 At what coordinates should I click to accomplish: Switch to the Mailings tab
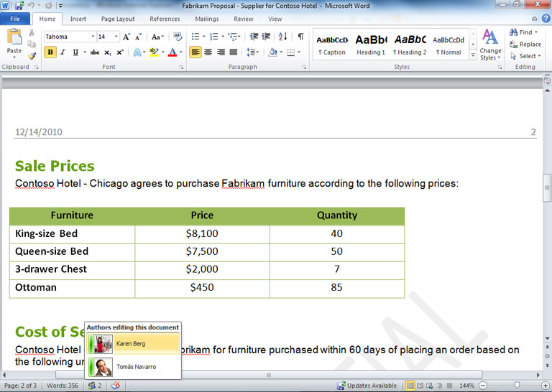[207, 19]
